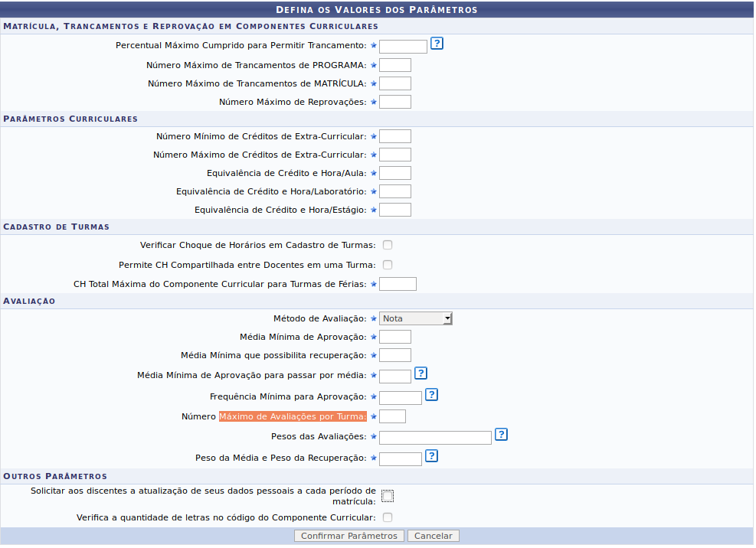This screenshot has width=756, height=548.
Task: Focus Número Máximo de Avaliações por Turma field
Action: (392, 416)
